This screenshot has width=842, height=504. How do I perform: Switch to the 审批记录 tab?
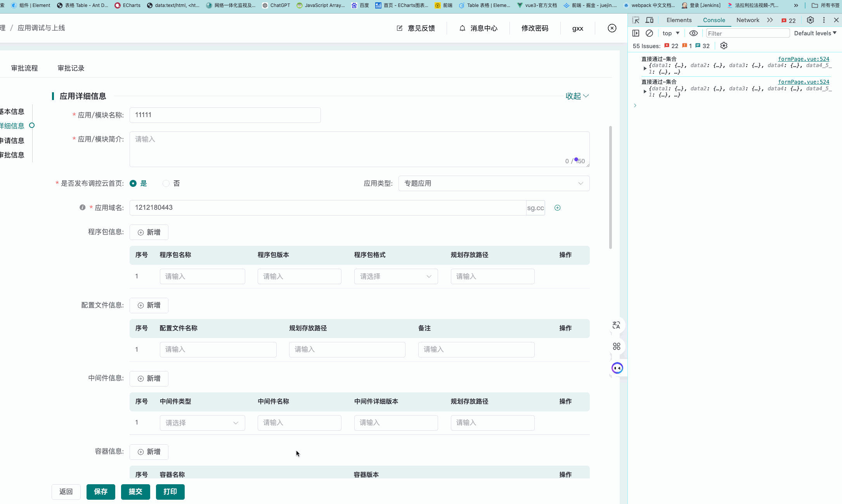(x=71, y=68)
